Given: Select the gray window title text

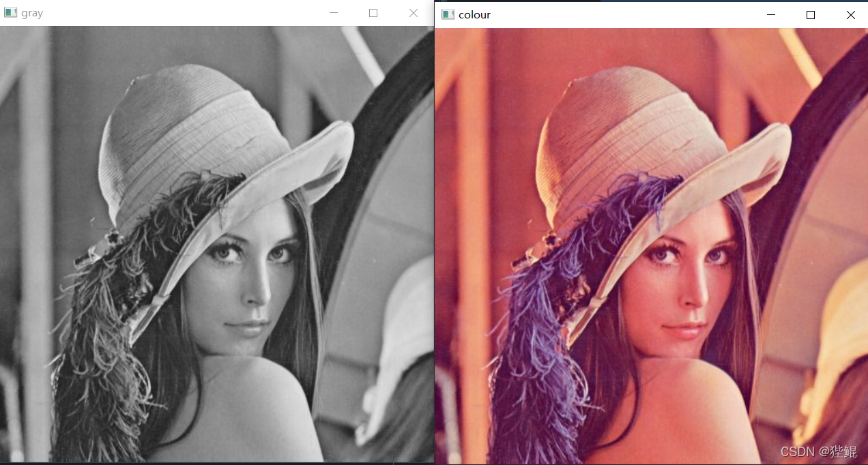Looking at the screenshot, I should click(x=32, y=13).
